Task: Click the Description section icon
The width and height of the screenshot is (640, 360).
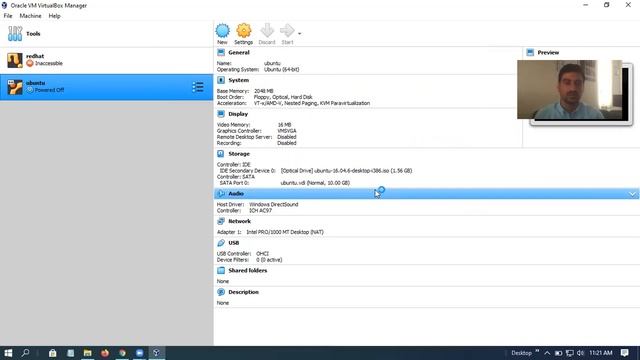Action: pos(221,292)
